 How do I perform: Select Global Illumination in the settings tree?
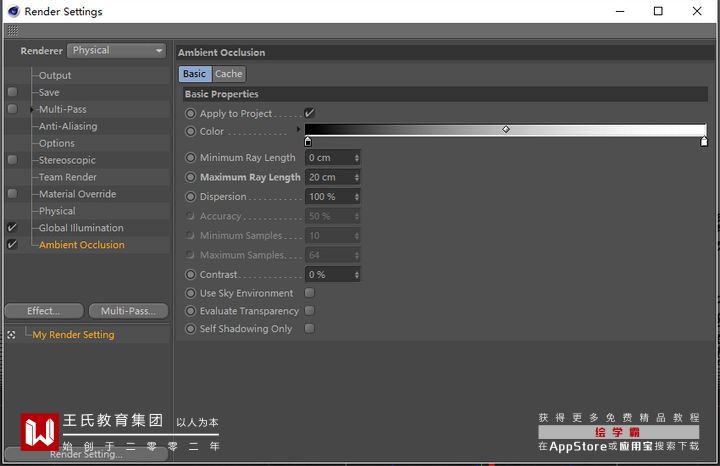(x=81, y=228)
